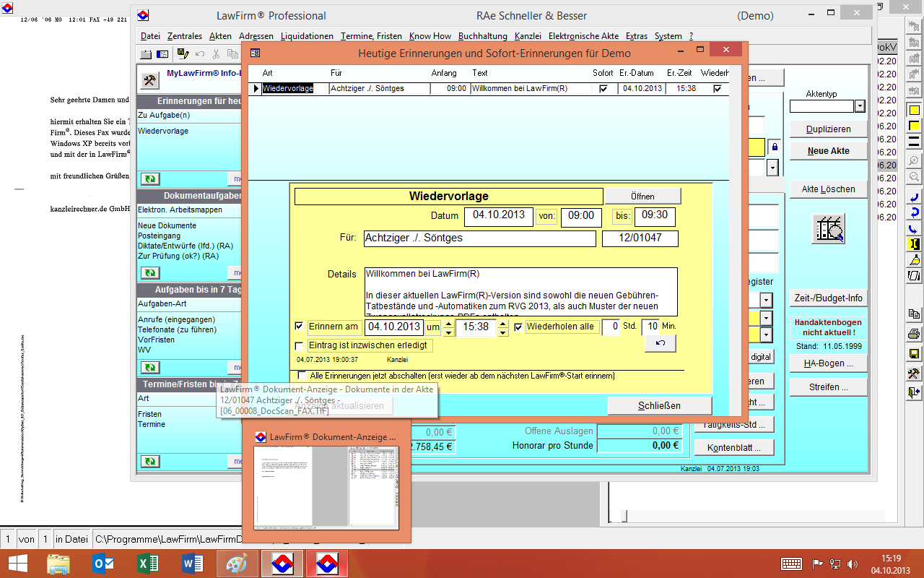Viewport: 924px width, 578px height.
Task: Click the Schließen button
Action: [659, 406]
